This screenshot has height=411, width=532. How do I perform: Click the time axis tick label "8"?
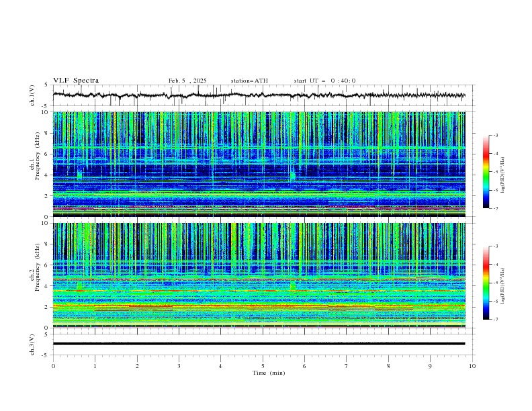[388, 366]
